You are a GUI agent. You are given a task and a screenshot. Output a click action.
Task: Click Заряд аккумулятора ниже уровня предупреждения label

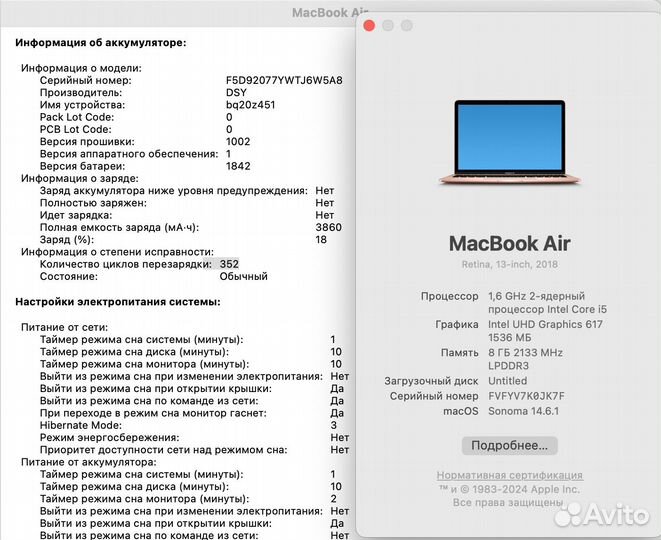point(174,191)
